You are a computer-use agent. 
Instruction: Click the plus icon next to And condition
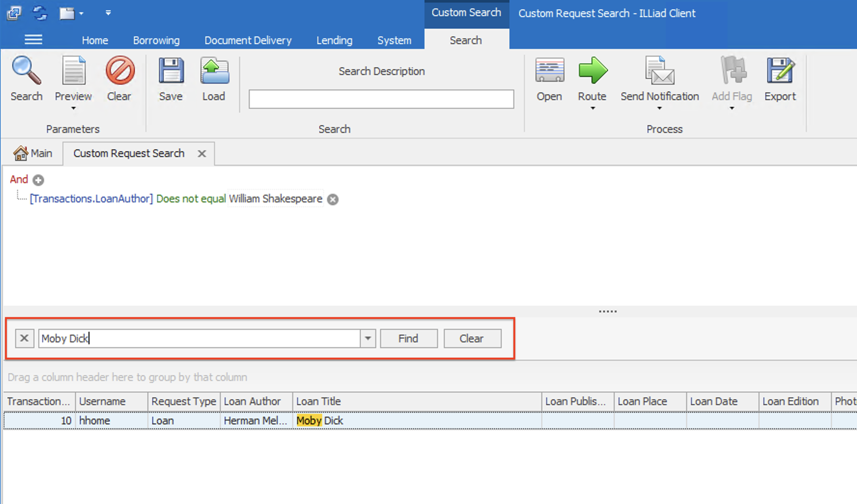[x=38, y=180]
